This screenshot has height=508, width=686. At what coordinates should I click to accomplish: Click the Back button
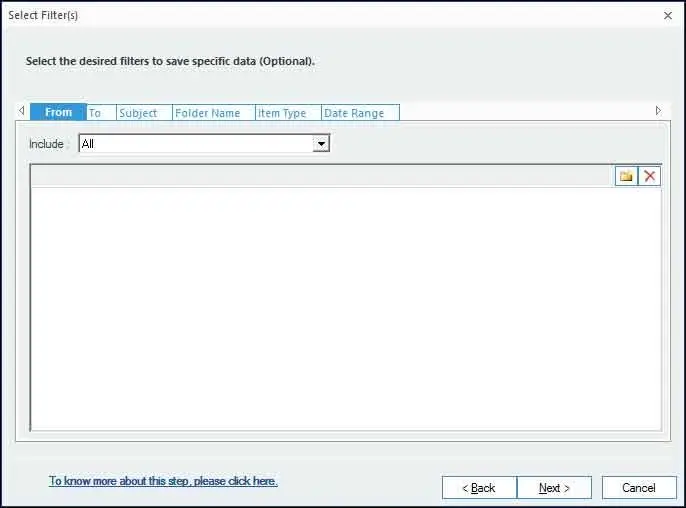[x=479, y=487]
